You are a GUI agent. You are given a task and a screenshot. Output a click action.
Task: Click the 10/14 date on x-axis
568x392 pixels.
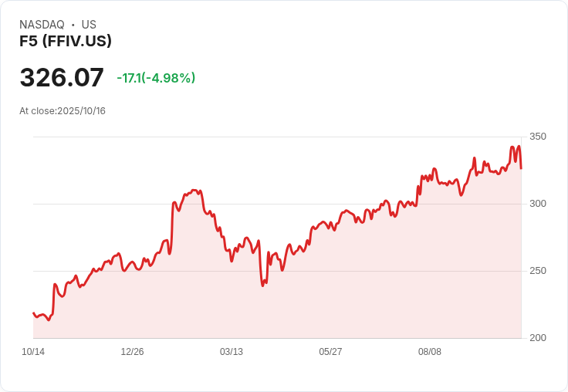[x=33, y=352]
